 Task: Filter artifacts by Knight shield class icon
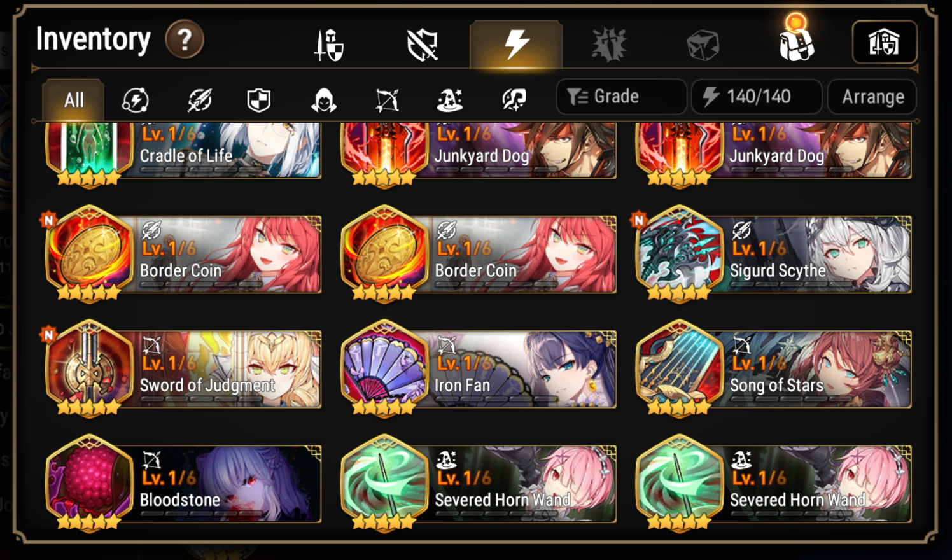[x=259, y=100]
